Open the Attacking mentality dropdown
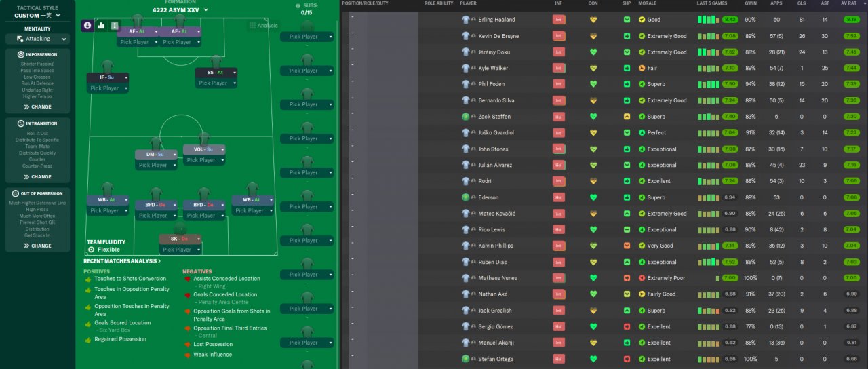868x369 pixels. (37, 39)
